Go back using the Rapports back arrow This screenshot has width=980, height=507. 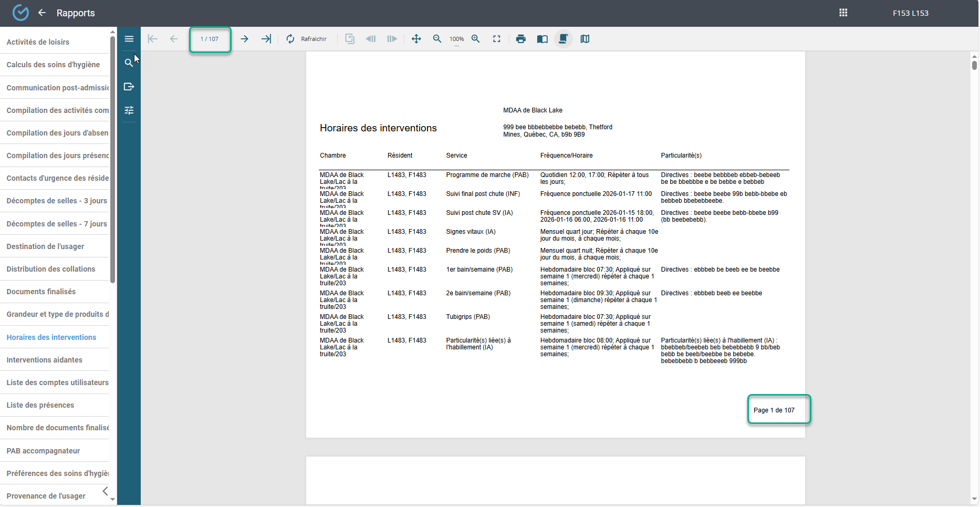[42, 13]
